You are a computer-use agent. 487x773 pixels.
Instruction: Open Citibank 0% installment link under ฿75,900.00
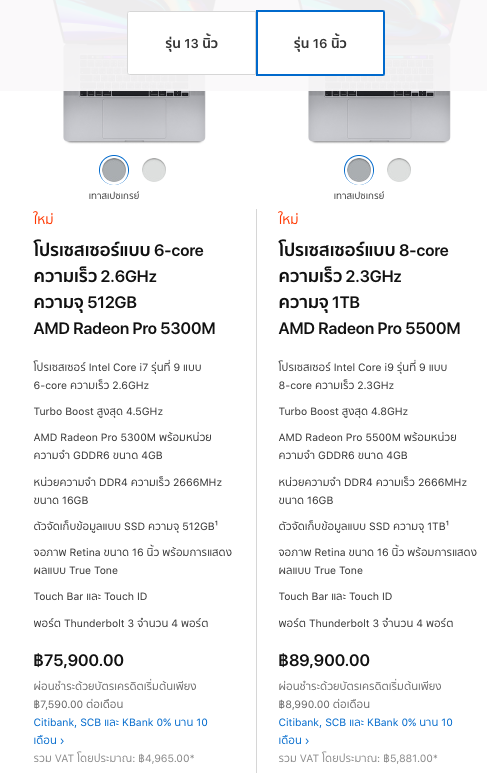coord(120,731)
